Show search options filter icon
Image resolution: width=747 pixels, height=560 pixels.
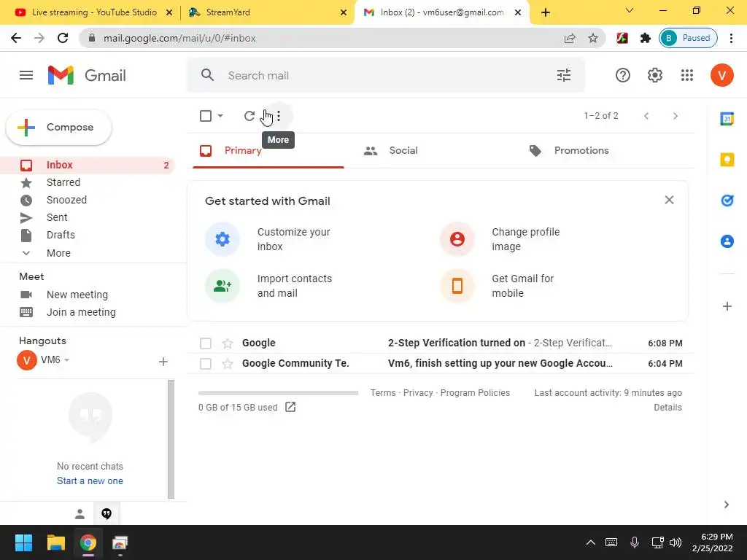click(x=564, y=75)
